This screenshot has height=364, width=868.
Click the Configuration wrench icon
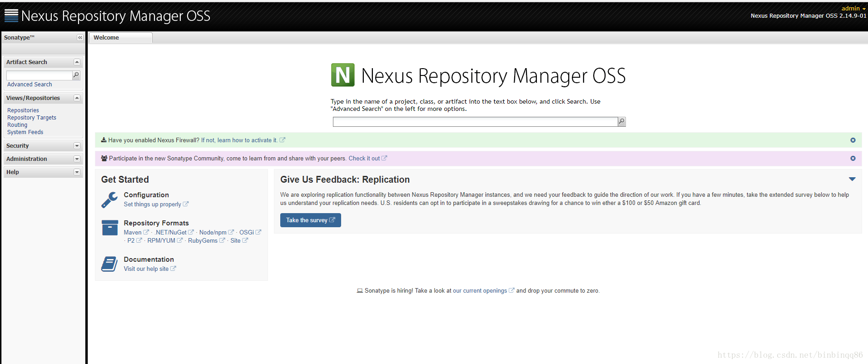pos(109,199)
